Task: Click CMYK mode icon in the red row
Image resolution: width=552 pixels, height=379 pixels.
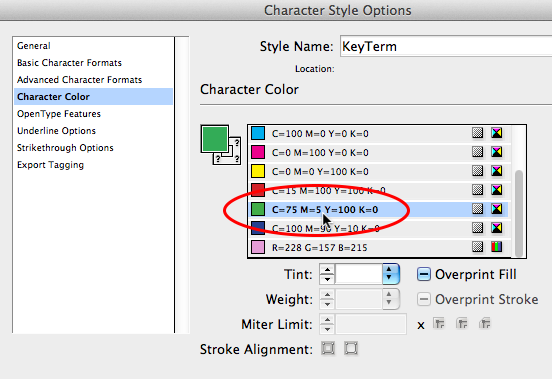Action: click(497, 190)
